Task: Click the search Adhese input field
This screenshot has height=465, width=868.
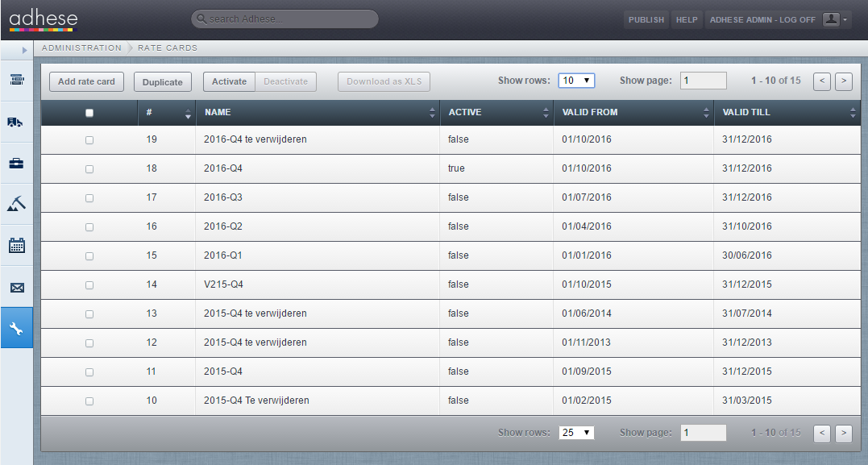Action: pos(284,19)
